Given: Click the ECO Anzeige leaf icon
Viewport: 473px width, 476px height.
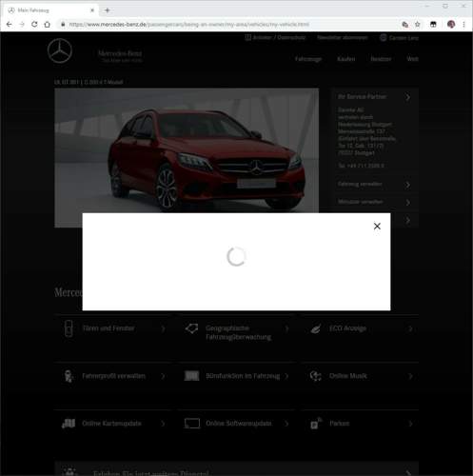Looking at the screenshot, I should point(315,328).
